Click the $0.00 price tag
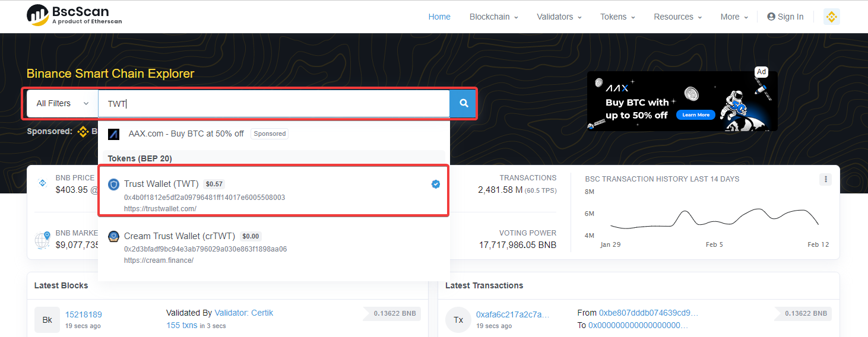The image size is (868, 337). tap(251, 236)
